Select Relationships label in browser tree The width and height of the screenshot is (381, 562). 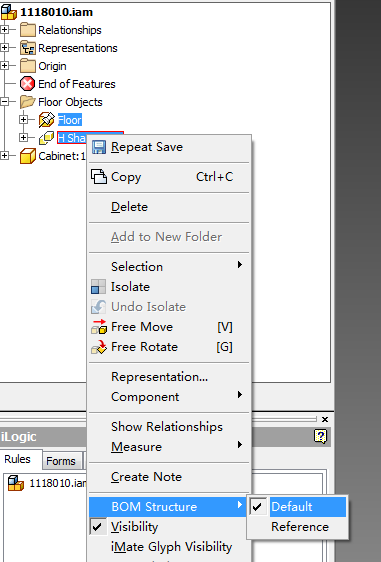coord(70,30)
